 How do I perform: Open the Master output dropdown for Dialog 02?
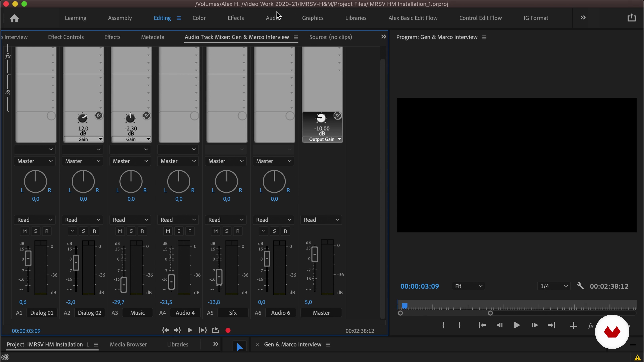pyautogui.click(x=83, y=161)
